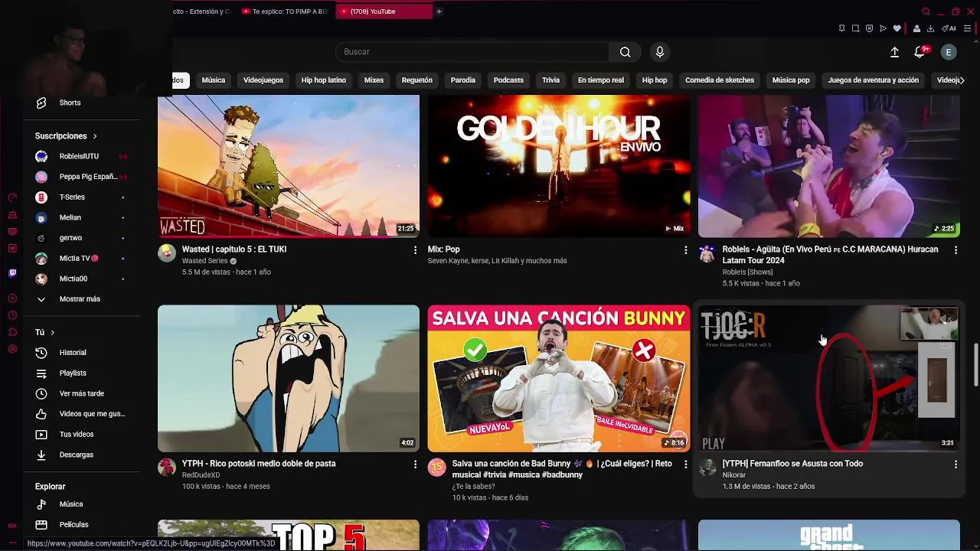980x551 pixels.
Task: Select the En tiempo real chip
Action: 601,80
